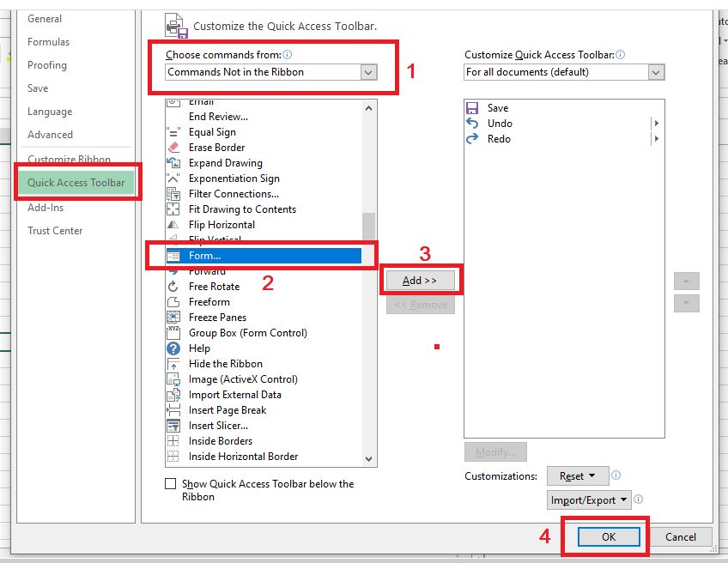Click the Undo arrow icon in toolbar list
Screen dimensions: 728x563
[x=472, y=124]
